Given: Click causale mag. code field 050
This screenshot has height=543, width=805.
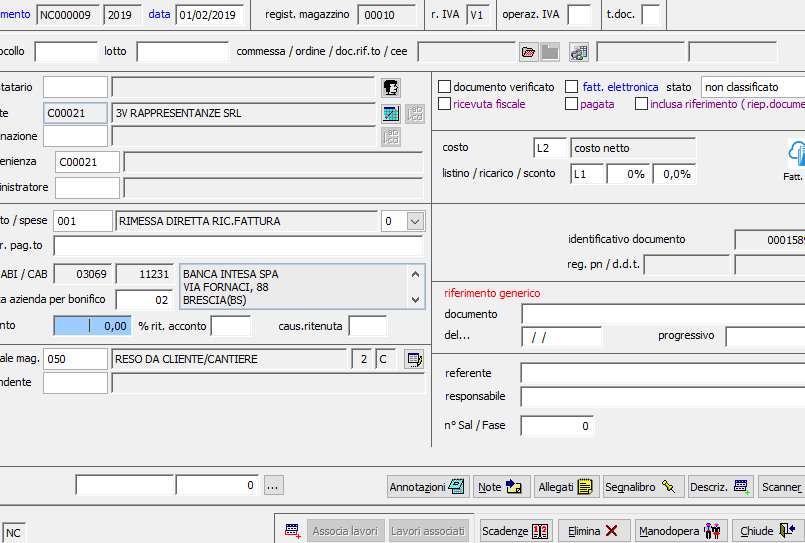Looking at the screenshot, I should pos(75,359).
